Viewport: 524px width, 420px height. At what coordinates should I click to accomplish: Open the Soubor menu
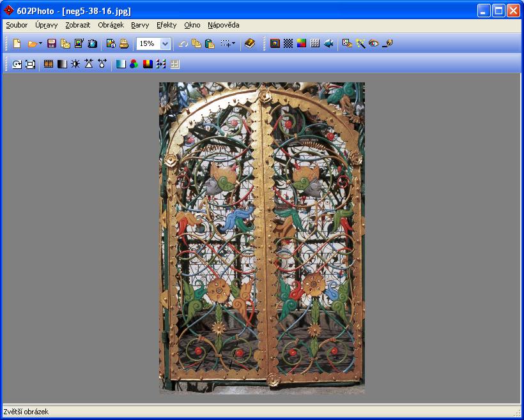pyautogui.click(x=17, y=25)
